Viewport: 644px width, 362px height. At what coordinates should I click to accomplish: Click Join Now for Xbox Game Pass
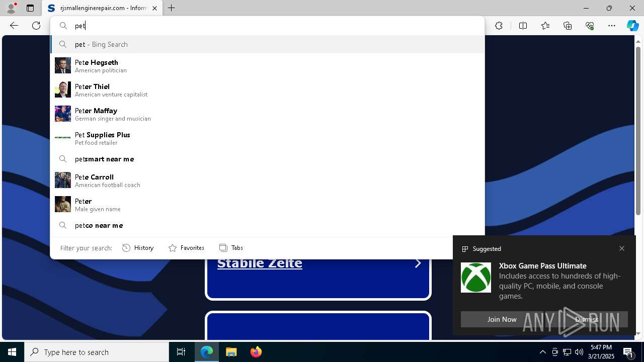point(502,319)
